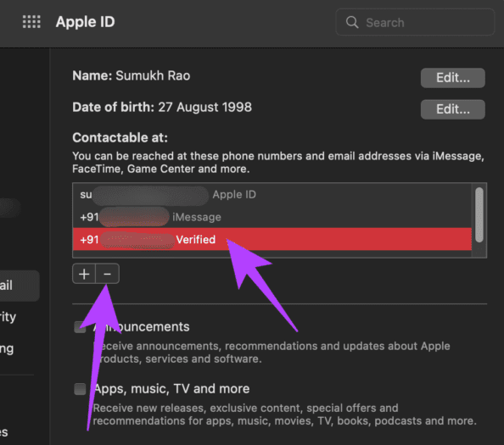Select the +91 Verified number row
Screen dimensions: 504x445
pos(272,240)
